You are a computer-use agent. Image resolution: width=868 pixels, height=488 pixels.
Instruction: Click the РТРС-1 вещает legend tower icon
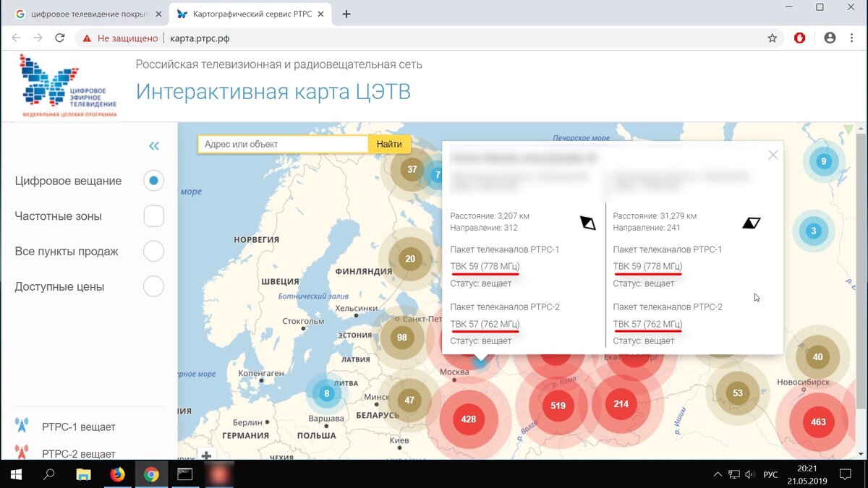[22, 426]
